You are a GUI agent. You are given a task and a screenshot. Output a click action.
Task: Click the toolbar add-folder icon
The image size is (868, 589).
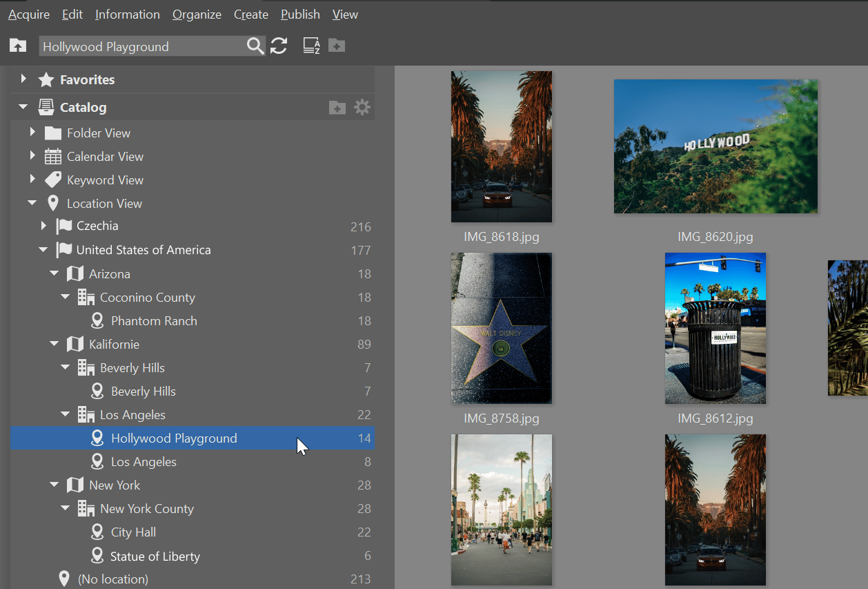coord(337,46)
